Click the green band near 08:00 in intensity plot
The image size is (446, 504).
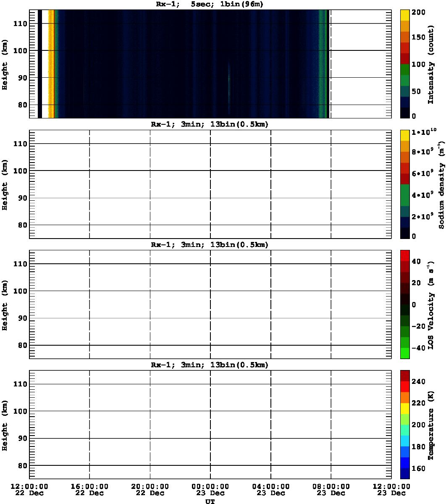323,63
